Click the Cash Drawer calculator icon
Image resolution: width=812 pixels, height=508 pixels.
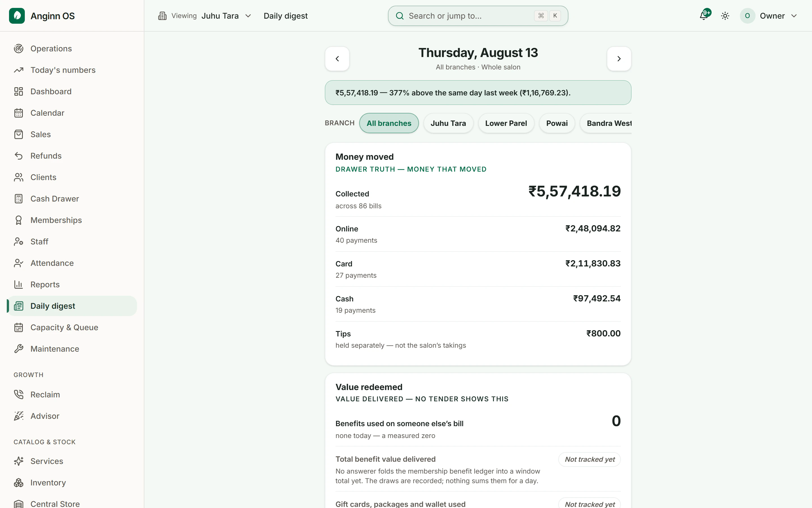[x=19, y=199]
